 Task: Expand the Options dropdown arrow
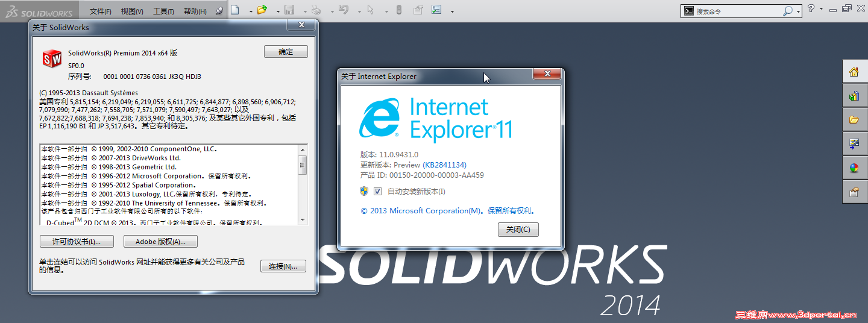pyautogui.click(x=452, y=11)
